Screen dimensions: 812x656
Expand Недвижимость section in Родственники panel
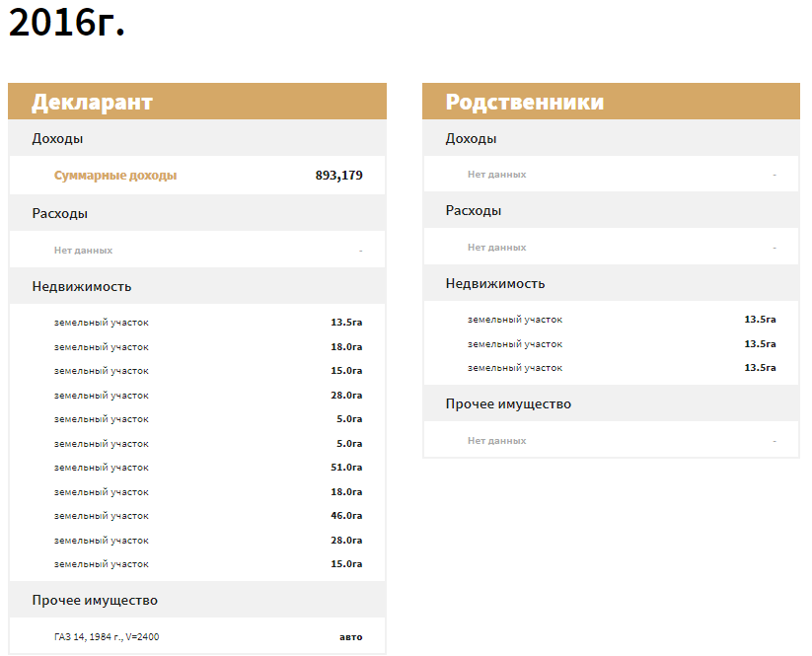[x=494, y=284]
